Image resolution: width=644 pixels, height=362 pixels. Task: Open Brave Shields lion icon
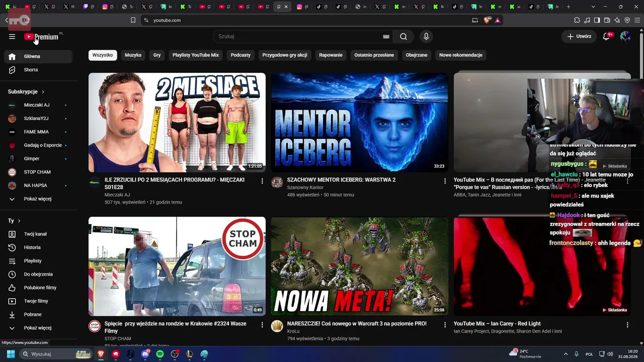click(487, 20)
